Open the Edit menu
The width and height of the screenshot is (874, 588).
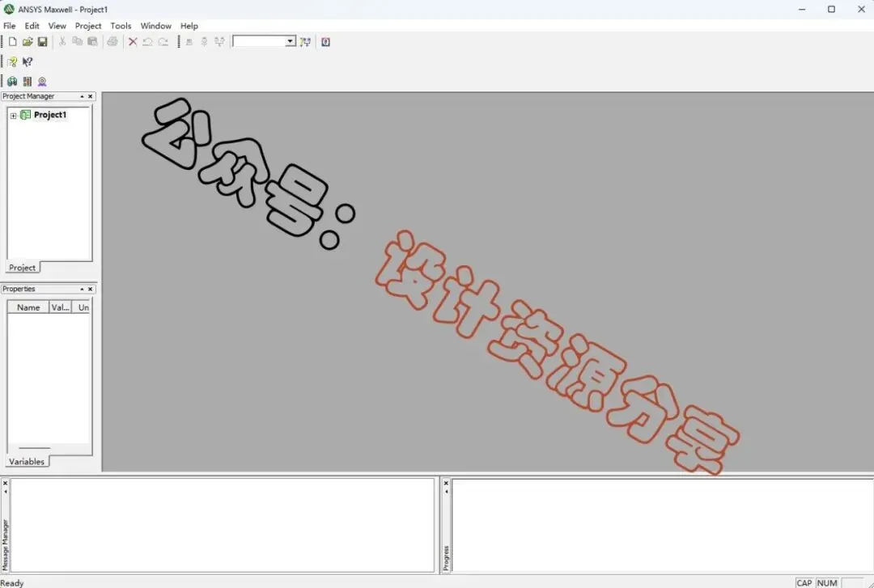point(32,26)
